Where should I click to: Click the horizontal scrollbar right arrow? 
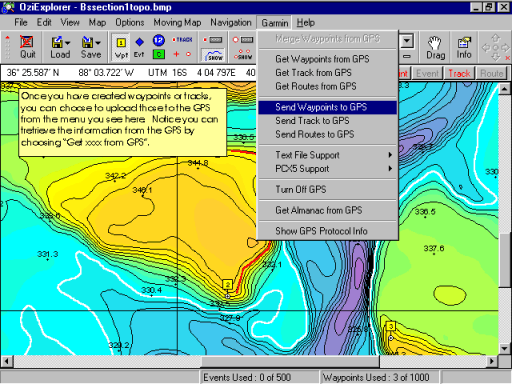(x=492, y=361)
